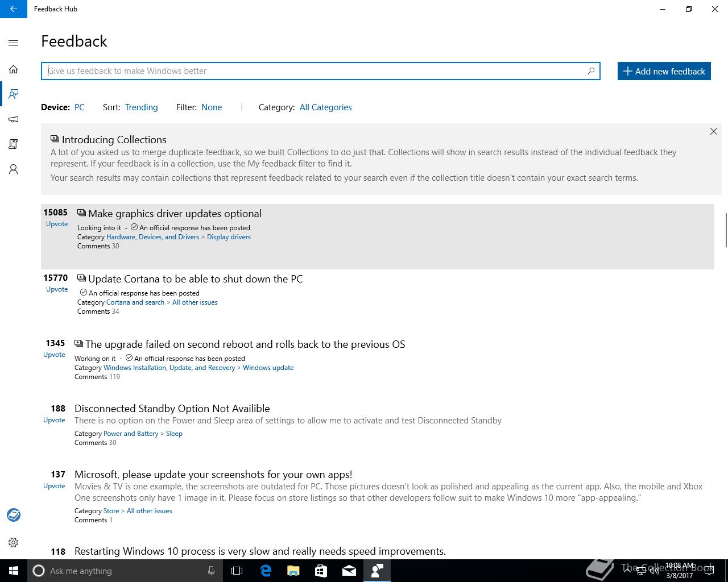Click the Introducing Collections heading

[x=114, y=140]
